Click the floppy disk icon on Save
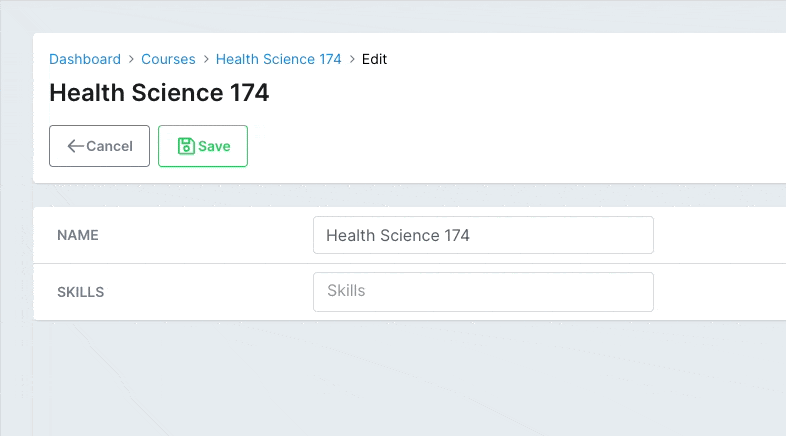 pos(186,146)
